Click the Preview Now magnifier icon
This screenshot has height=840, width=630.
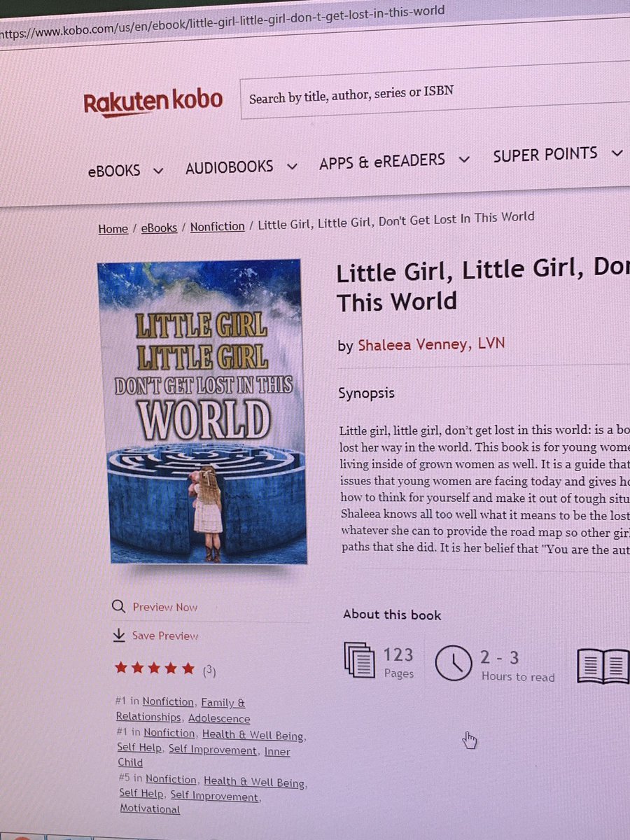(x=118, y=606)
